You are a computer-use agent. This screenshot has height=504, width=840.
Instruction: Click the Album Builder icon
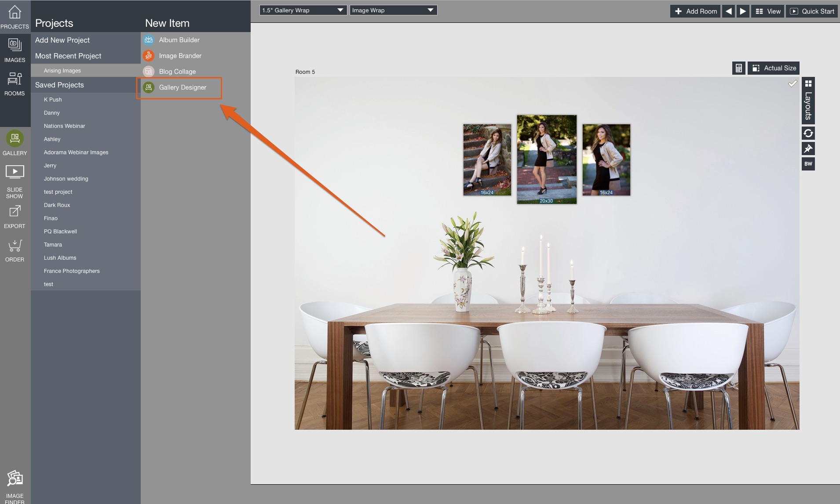point(149,40)
